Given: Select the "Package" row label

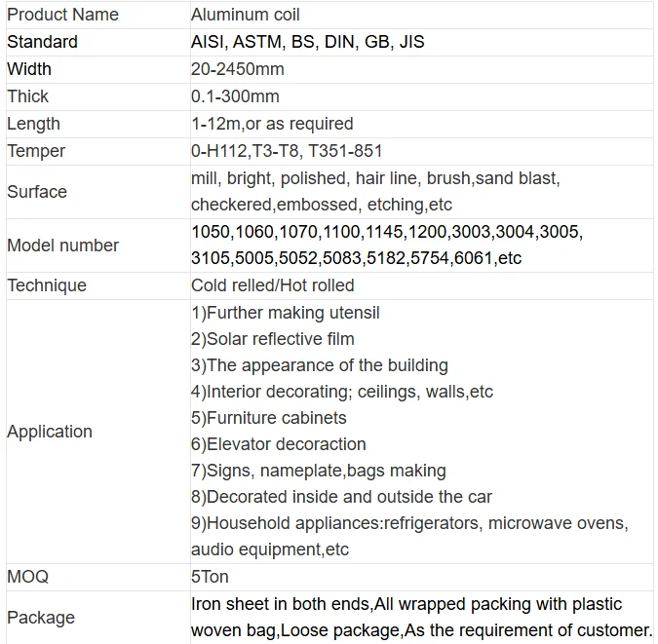Looking at the screenshot, I should [x=41, y=618].
